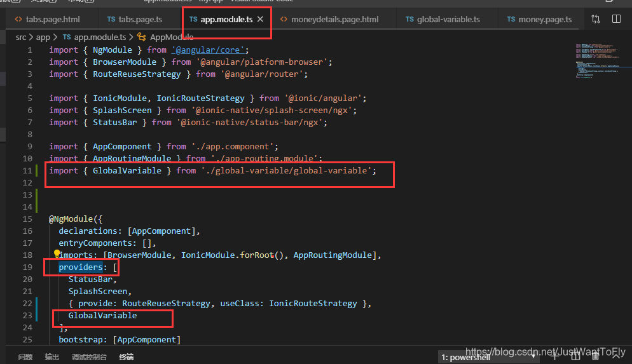Click 'GlobalVariable' in the providers list
The height and width of the screenshot is (364, 632).
pyautogui.click(x=102, y=316)
